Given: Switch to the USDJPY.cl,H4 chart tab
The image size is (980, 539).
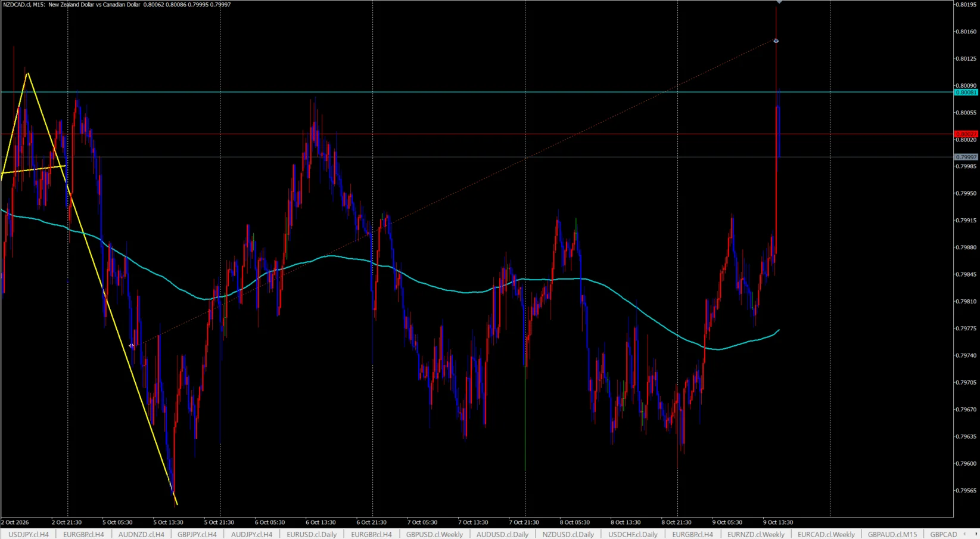Looking at the screenshot, I should point(29,534).
